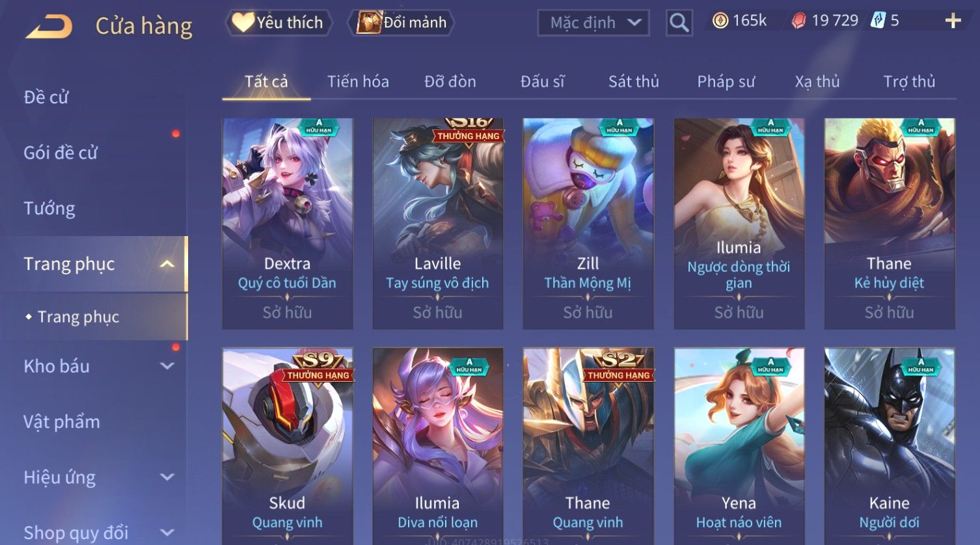Screen dimensions: 980x545
Task: Select the Tiến hóa tab
Action: click(x=358, y=82)
